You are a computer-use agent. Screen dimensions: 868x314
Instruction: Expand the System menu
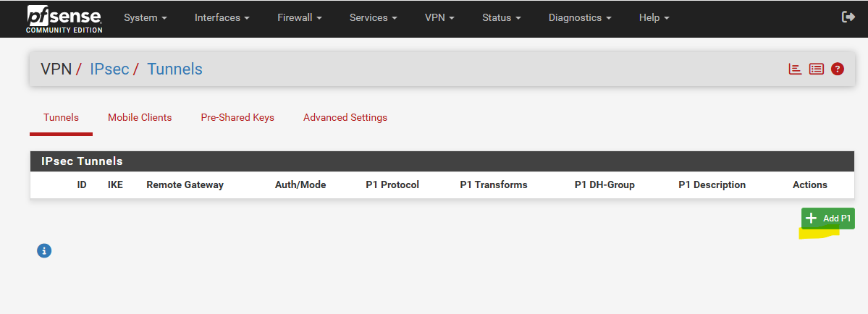[x=146, y=17]
